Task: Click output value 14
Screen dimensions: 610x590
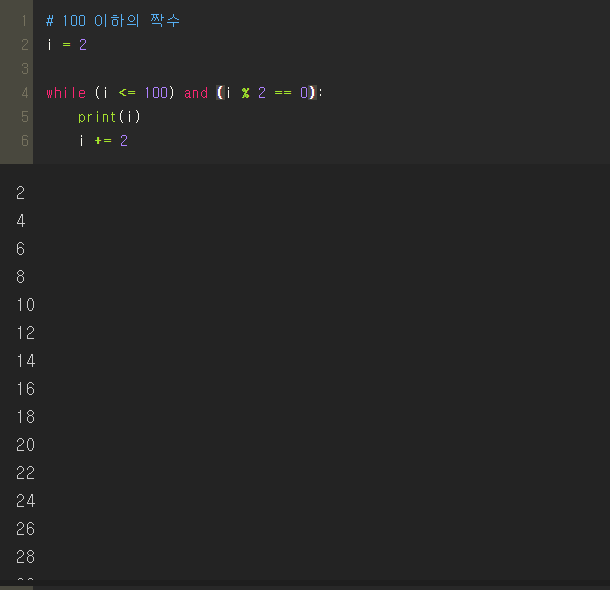Action: (26, 361)
